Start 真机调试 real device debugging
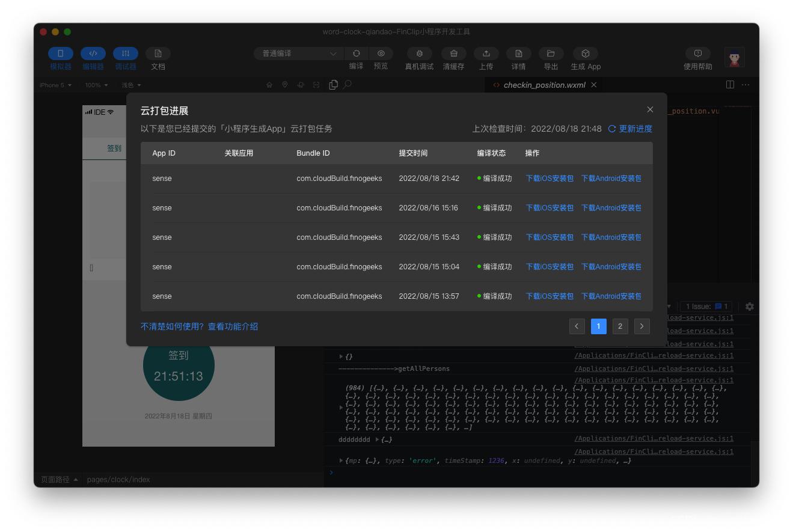793x532 pixels. click(420, 54)
